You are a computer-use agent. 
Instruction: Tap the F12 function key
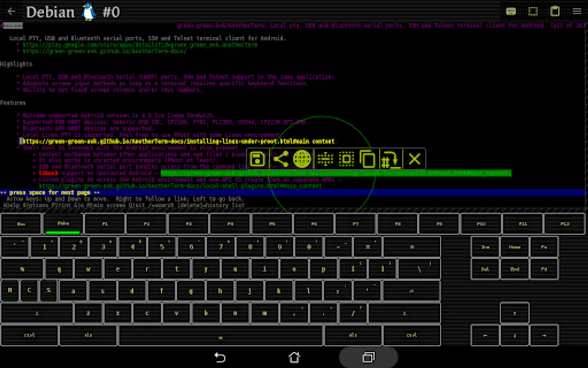pyautogui.click(x=565, y=224)
